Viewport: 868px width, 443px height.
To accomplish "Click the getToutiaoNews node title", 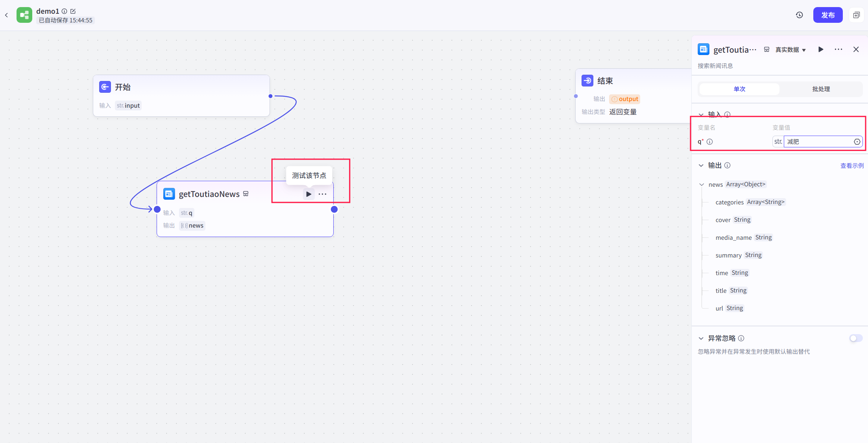I will tap(209, 194).
